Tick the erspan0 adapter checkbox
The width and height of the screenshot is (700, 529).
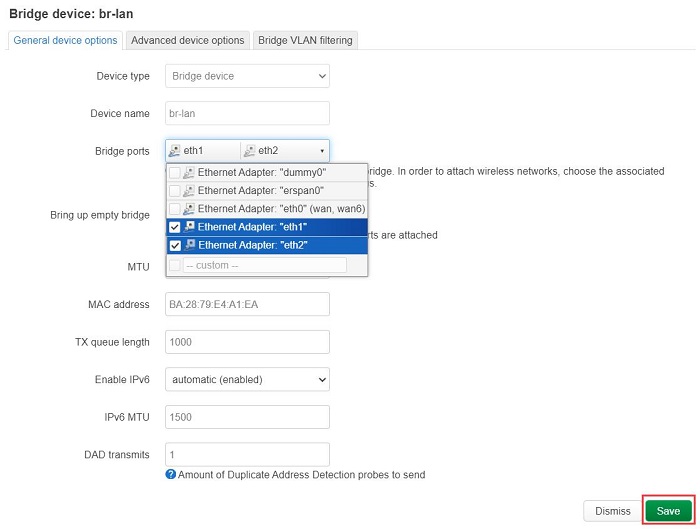click(175, 190)
